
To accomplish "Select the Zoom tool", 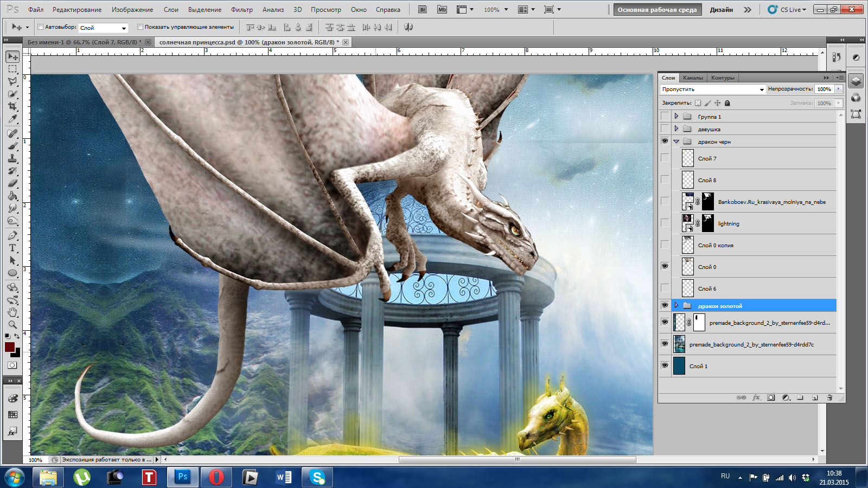I will tap(12, 325).
